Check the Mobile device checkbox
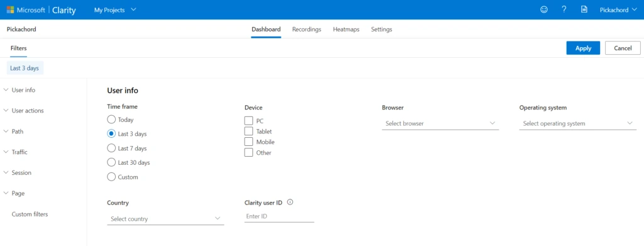Image resolution: width=644 pixels, height=246 pixels. pyautogui.click(x=248, y=142)
